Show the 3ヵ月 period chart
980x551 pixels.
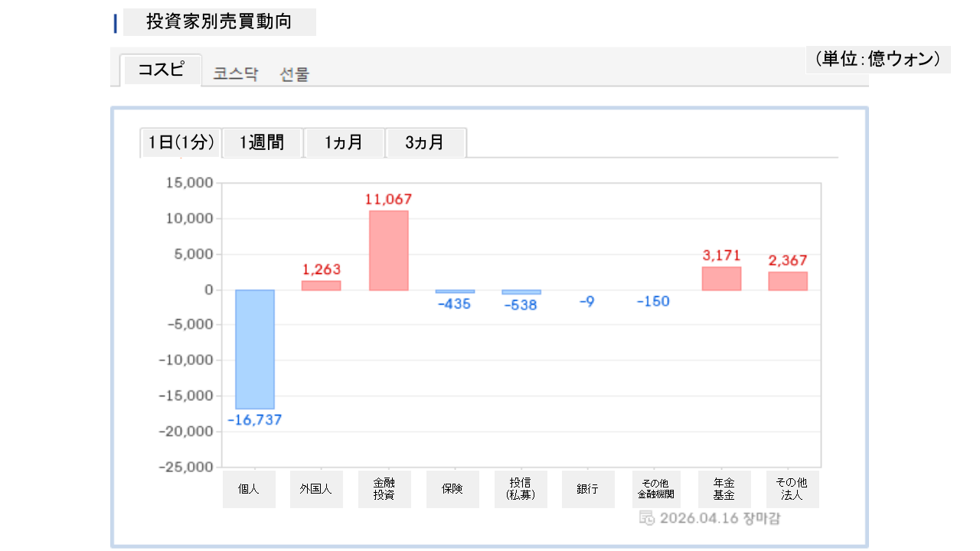[425, 142]
